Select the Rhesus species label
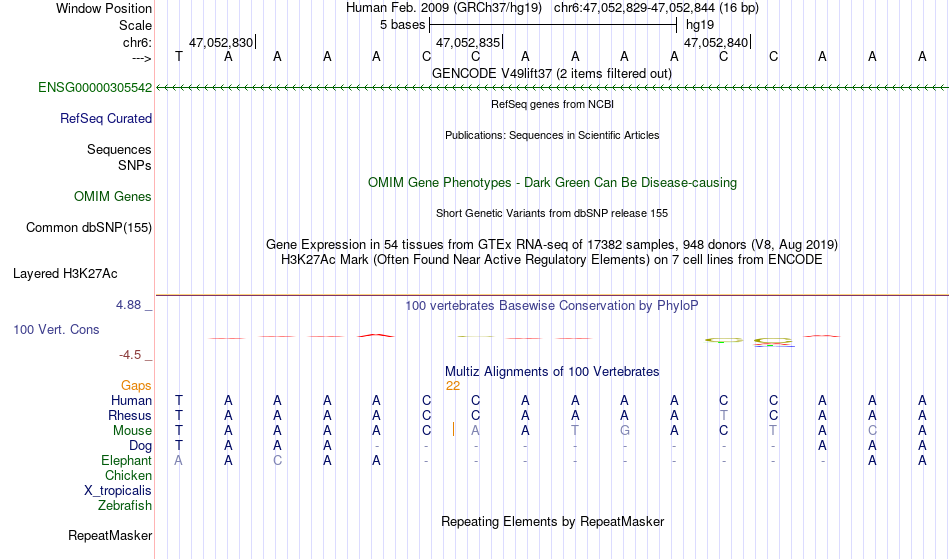The height and width of the screenshot is (559, 950). pos(130,415)
